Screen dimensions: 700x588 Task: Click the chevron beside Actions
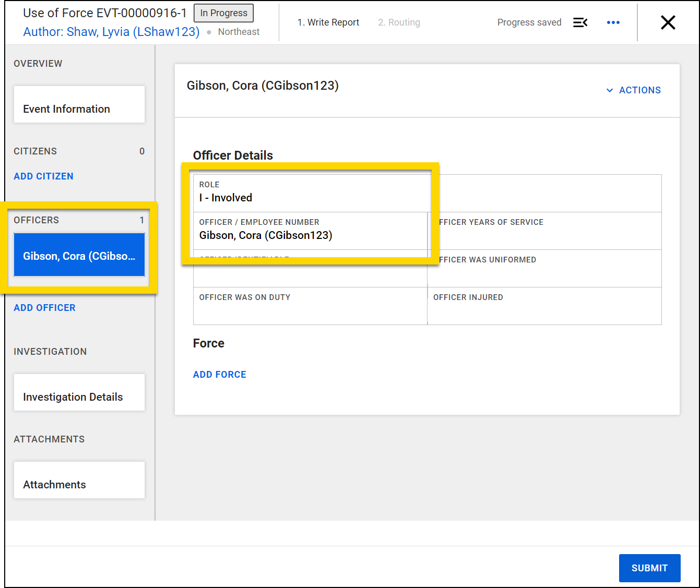[609, 90]
